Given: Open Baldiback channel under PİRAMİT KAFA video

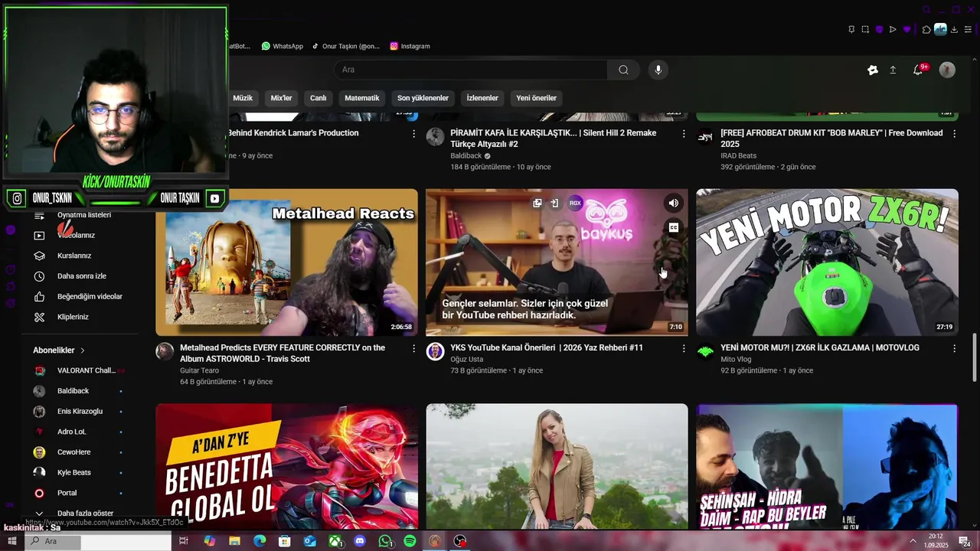Looking at the screenshot, I should tap(465, 156).
